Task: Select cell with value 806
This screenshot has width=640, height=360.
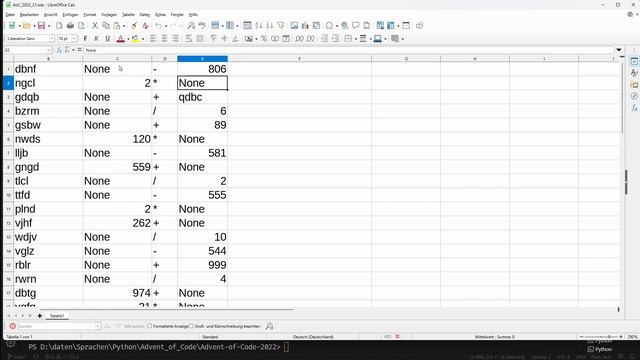Action: click(x=202, y=69)
